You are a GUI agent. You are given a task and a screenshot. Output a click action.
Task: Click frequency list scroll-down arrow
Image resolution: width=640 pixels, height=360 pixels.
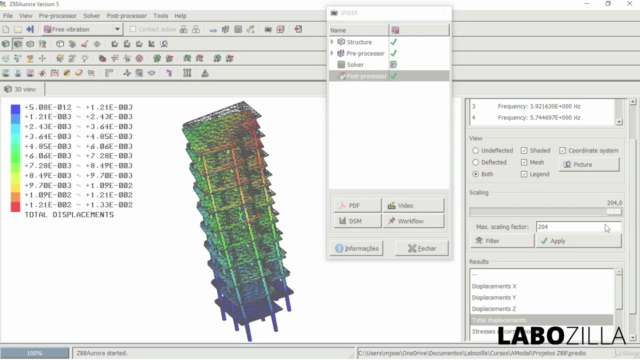619,122
